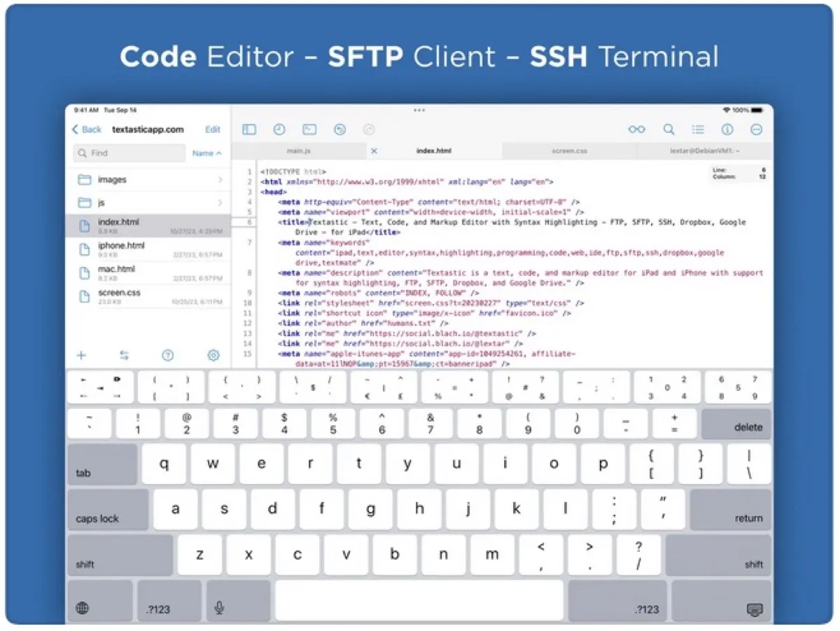Toggle the sidebar panel icon
The width and height of the screenshot is (840, 631).
249,130
